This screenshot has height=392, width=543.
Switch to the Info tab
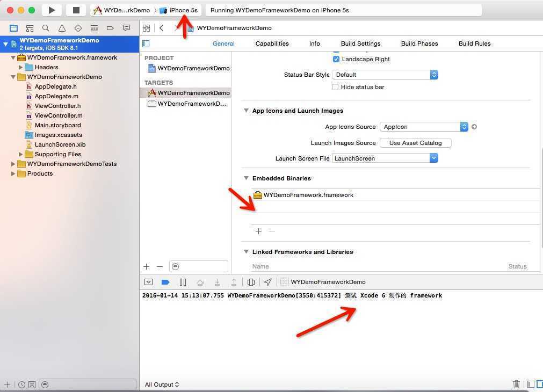pyautogui.click(x=314, y=43)
